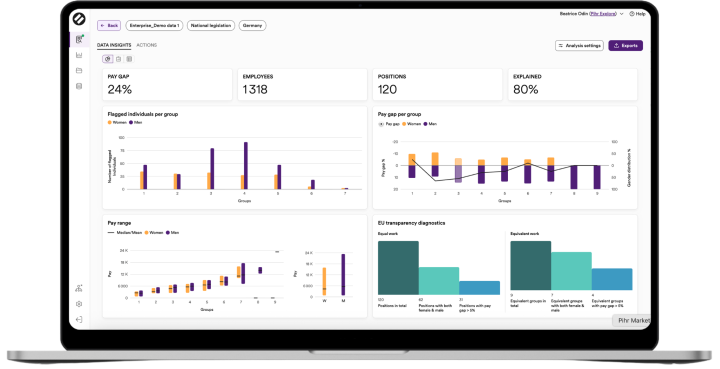Click the 'Equivalent work' label
Viewport: 720px width, 369px height.
pos(525,234)
